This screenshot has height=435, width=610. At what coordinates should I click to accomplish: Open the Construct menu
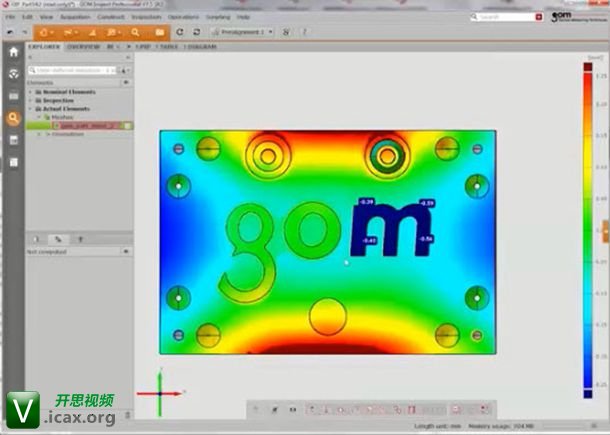click(111, 17)
